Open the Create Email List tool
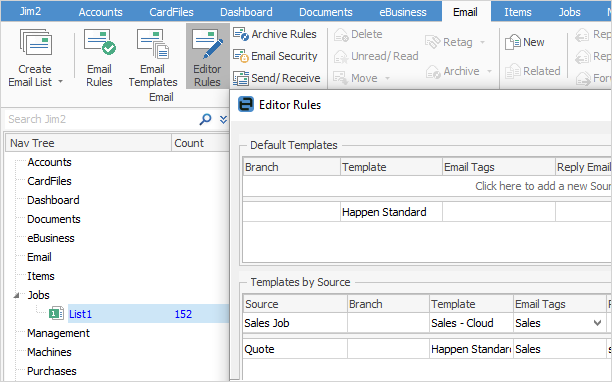Viewport: 612px width, 382px height. coord(35,58)
